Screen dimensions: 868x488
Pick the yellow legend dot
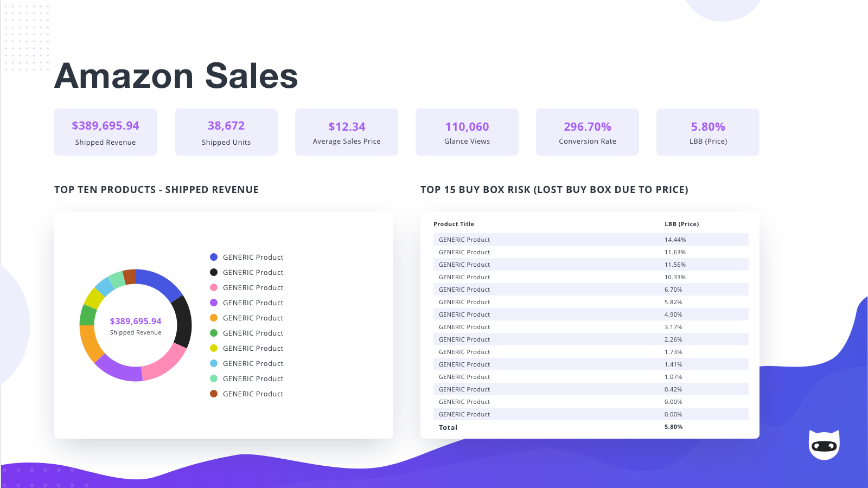(214, 348)
